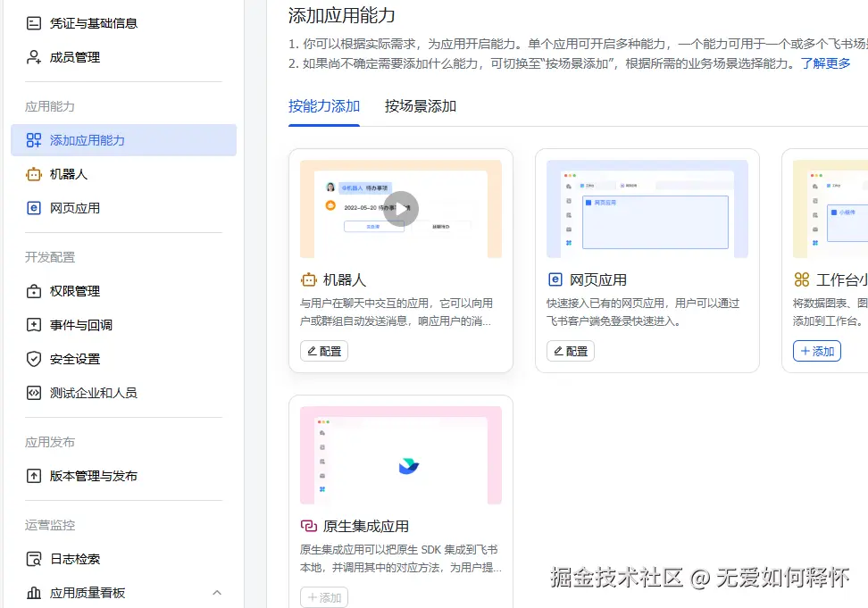Viewport: 868px width, 608px height.
Task: Click icon beside 网页应用 card title
Action: click(x=555, y=280)
